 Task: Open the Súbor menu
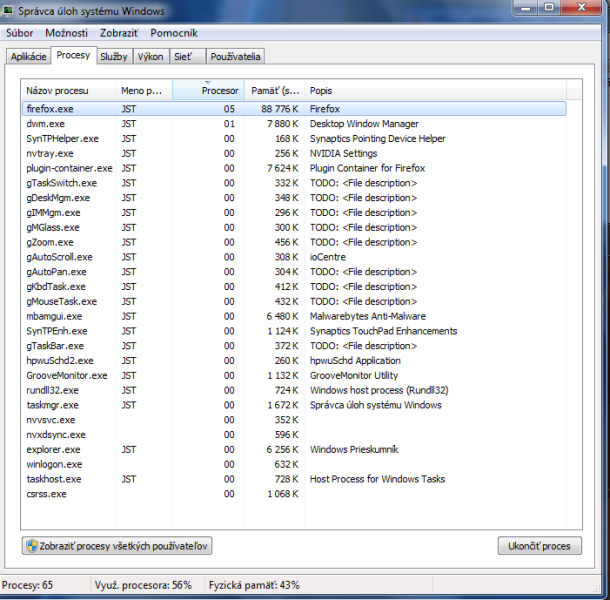point(19,33)
